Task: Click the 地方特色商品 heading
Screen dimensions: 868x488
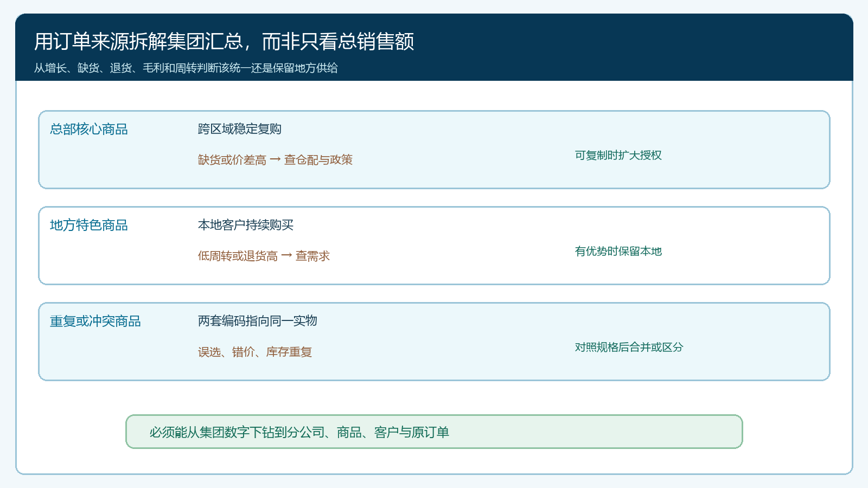Action: (89, 225)
